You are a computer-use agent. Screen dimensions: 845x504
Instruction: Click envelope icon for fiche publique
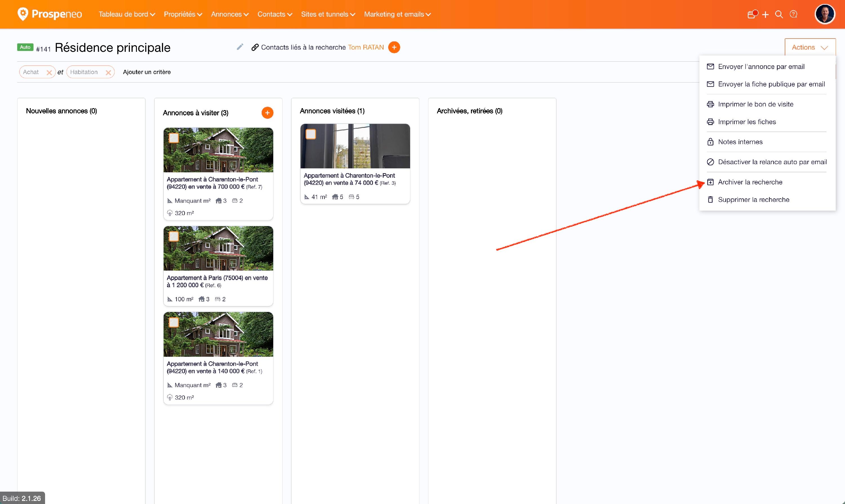710,84
